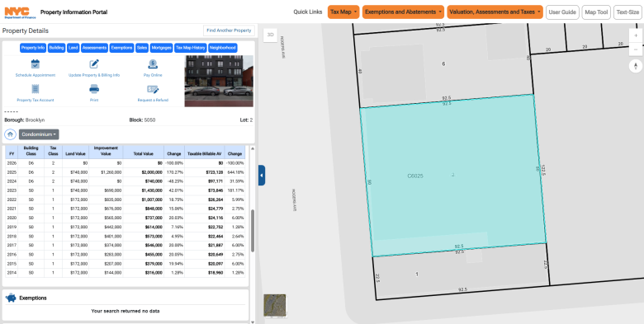Open Exemptions and Abatements dropdown
Viewport: 644px width, 324px height.
click(403, 12)
